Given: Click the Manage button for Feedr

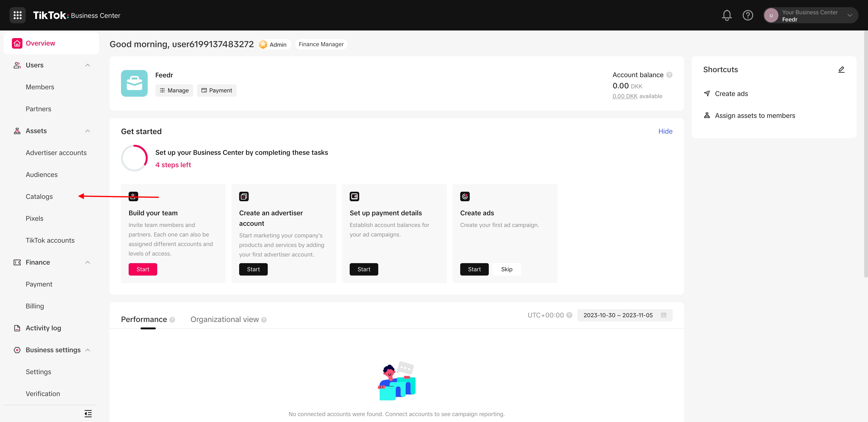Looking at the screenshot, I should coord(174,90).
